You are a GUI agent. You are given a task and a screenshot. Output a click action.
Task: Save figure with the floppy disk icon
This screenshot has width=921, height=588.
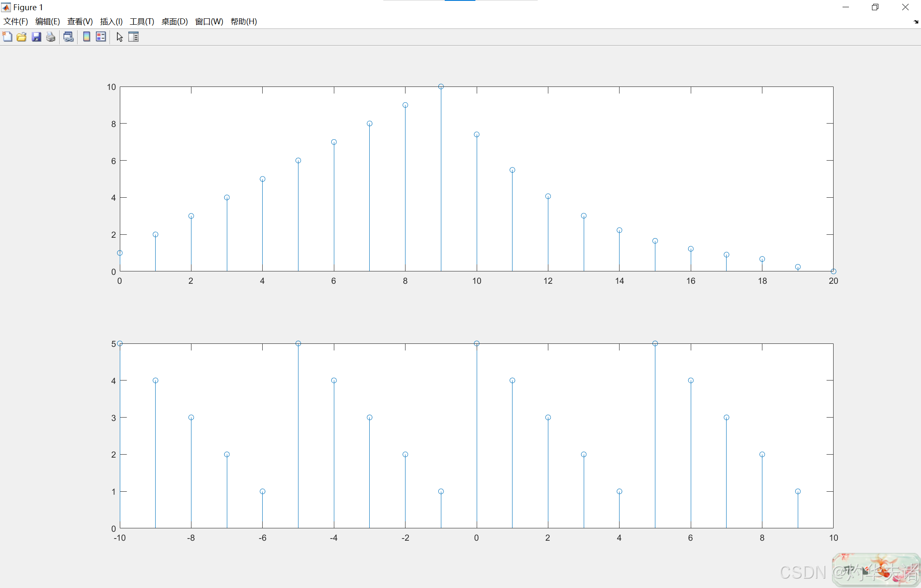pos(36,37)
